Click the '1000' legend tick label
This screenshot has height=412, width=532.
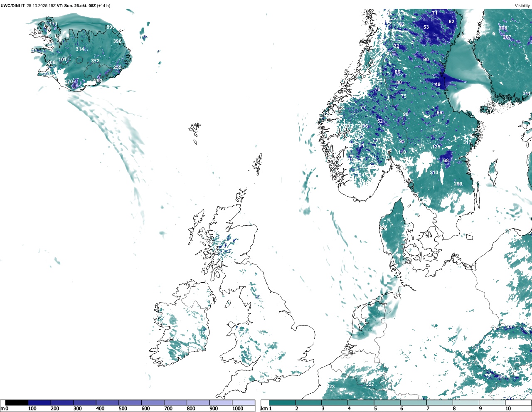(238, 409)
